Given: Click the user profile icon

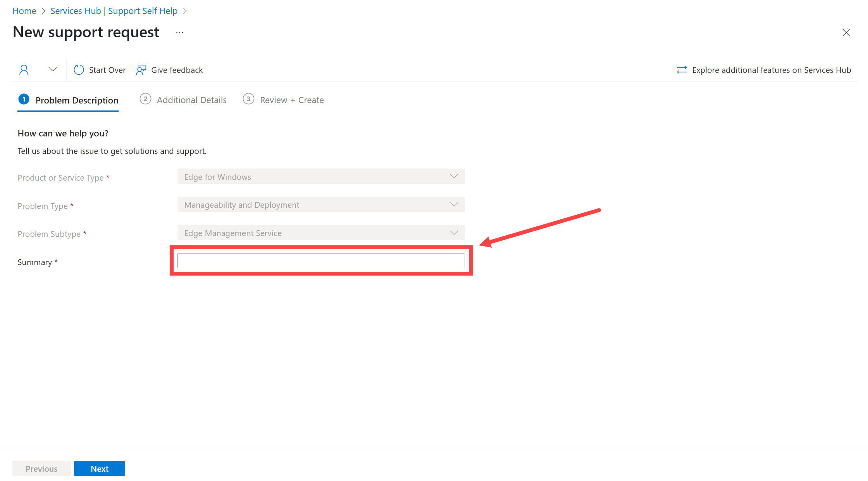Looking at the screenshot, I should pos(24,69).
